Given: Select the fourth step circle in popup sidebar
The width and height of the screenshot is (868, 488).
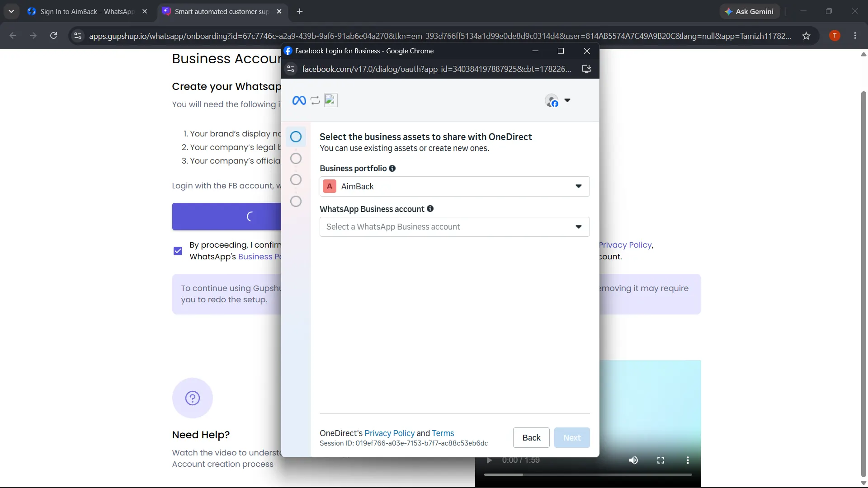Looking at the screenshot, I should coord(296,202).
